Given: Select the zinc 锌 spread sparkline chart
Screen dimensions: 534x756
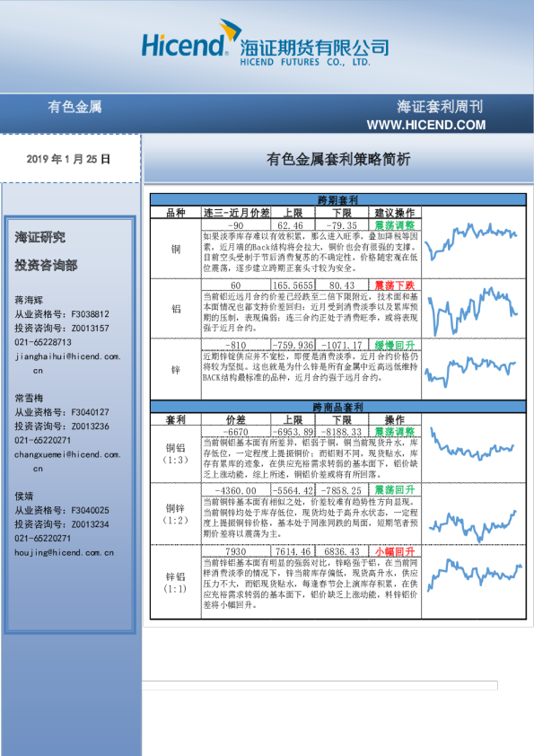Looking at the screenshot, I should click(x=470, y=371).
